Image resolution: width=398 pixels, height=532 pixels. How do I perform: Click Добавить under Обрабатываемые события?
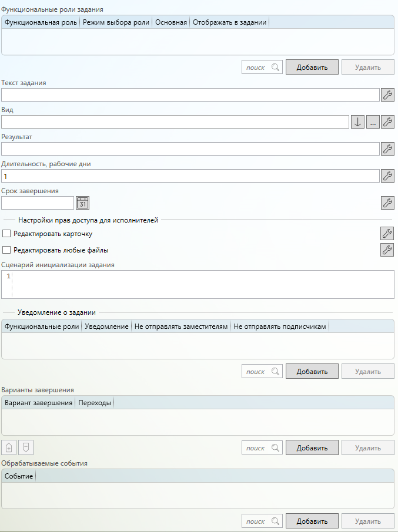point(312,521)
